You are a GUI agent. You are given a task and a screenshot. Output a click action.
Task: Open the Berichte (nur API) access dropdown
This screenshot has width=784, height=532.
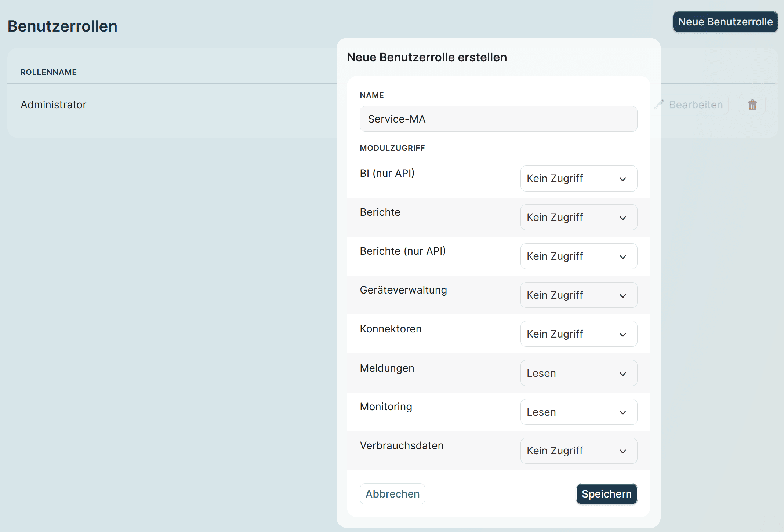(579, 256)
